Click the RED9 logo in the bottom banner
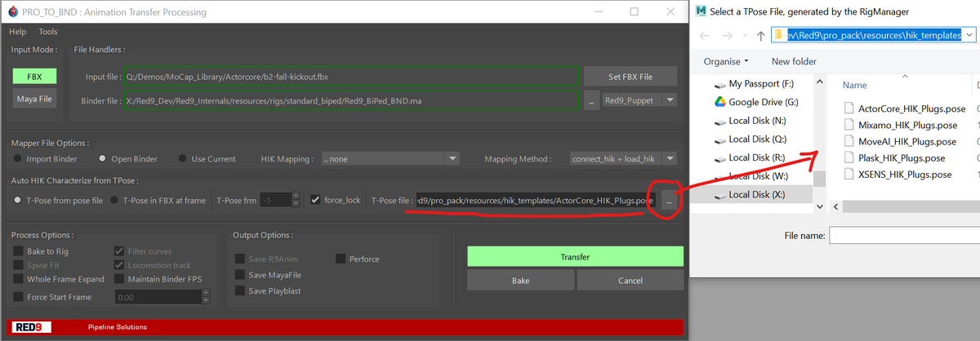The width and height of the screenshot is (980, 341). pos(33,327)
